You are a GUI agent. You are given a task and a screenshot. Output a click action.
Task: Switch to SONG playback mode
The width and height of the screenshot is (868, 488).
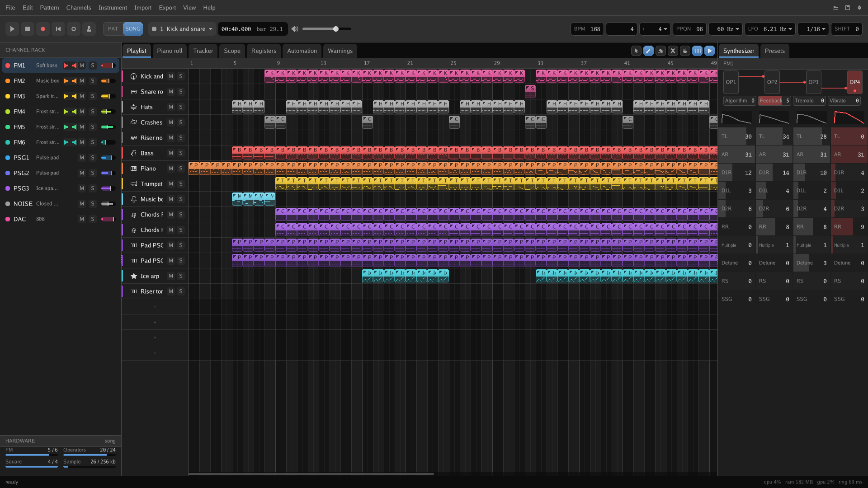133,29
